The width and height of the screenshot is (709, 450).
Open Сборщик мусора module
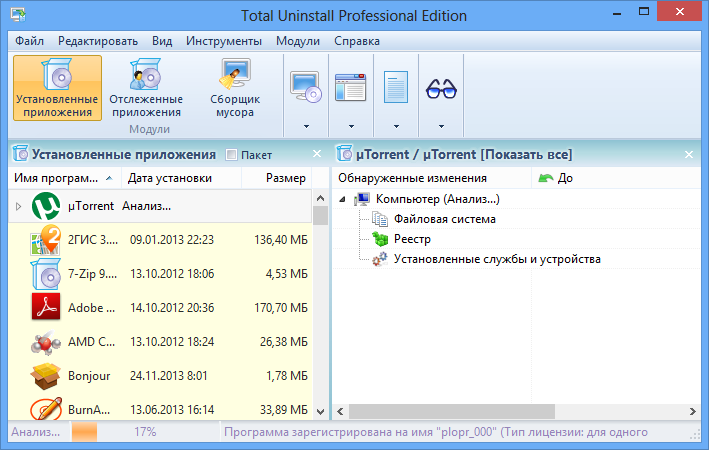point(235,88)
